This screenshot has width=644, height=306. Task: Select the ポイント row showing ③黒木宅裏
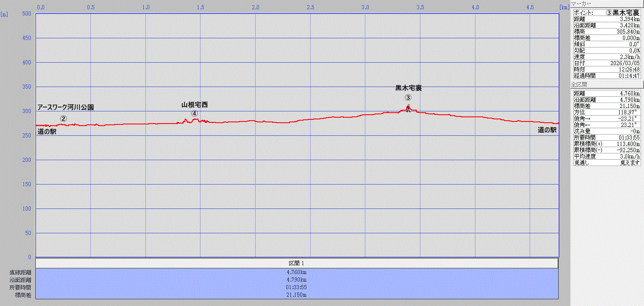click(607, 13)
